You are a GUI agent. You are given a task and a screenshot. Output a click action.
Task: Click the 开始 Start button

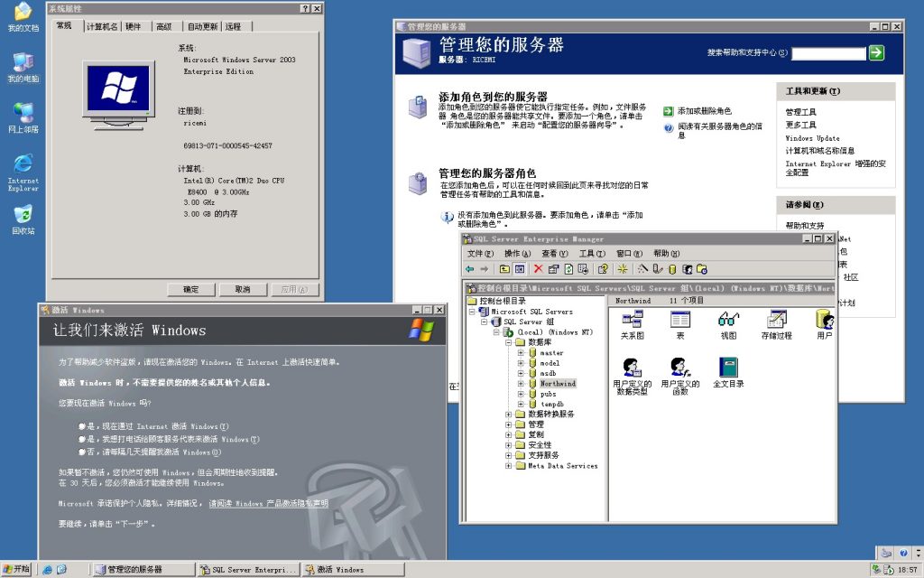[16, 569]
